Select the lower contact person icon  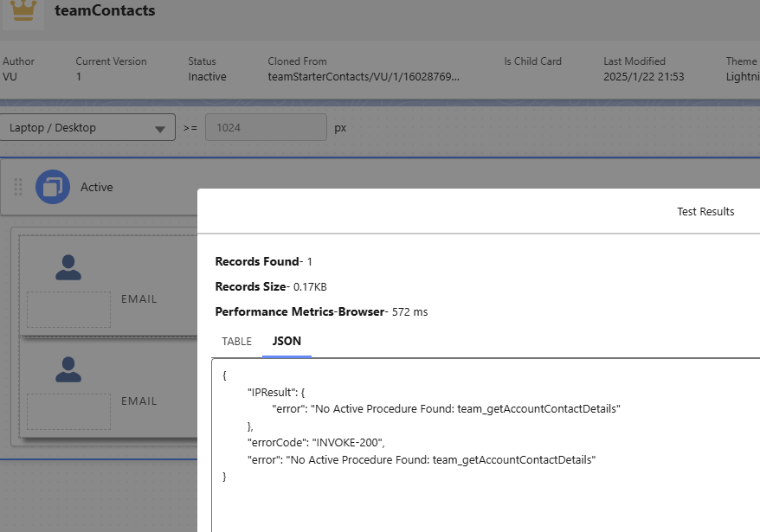coord(68,369)
